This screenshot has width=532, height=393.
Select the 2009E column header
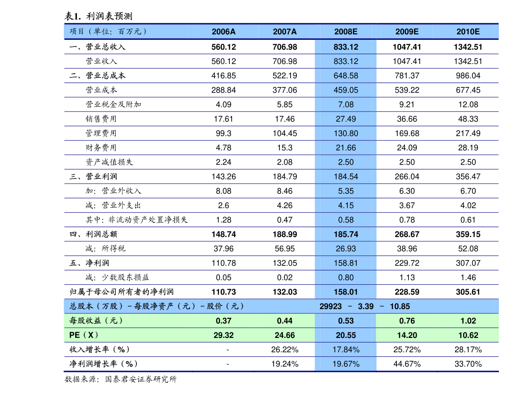[407, 32]
